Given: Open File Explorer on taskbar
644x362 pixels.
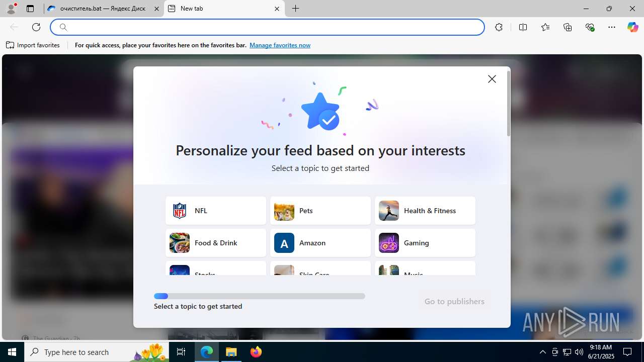Looking at the screenshot, I should point(231,352).
